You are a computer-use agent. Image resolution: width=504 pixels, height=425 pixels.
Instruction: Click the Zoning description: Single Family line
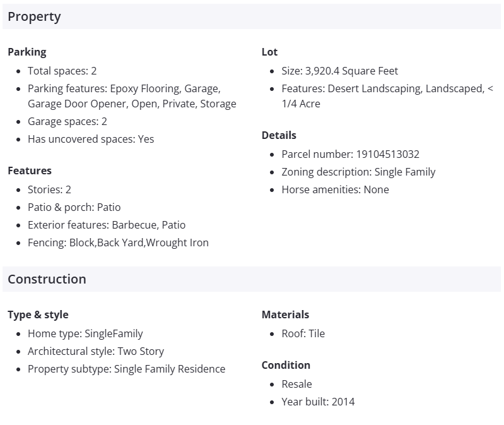[x=358, y=172]
